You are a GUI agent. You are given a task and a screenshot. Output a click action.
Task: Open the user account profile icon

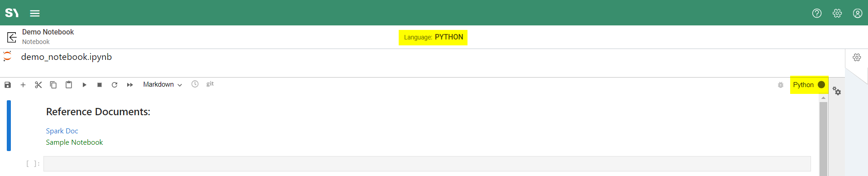pyautogui.click(x=858, y=13)
